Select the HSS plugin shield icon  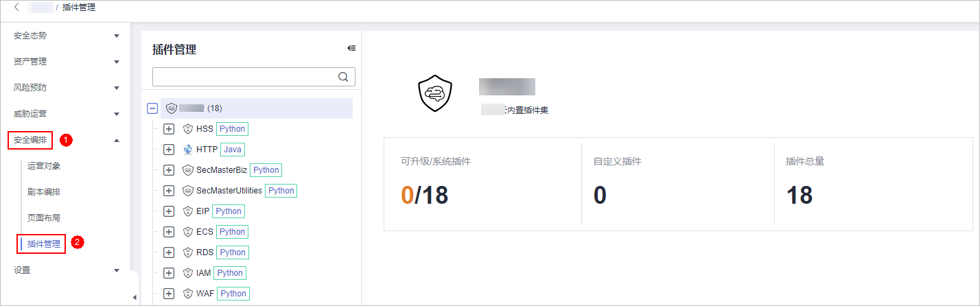coord(188,129)
